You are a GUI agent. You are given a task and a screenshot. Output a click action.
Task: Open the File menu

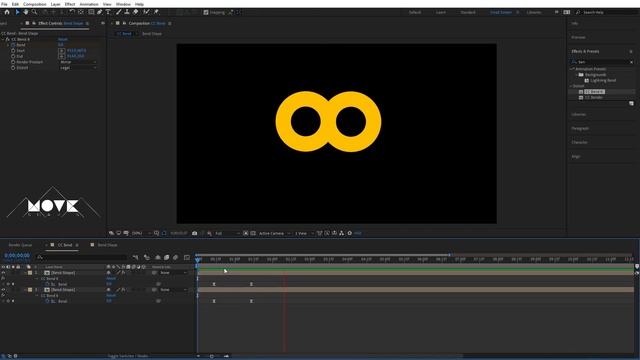pos(4,4)
